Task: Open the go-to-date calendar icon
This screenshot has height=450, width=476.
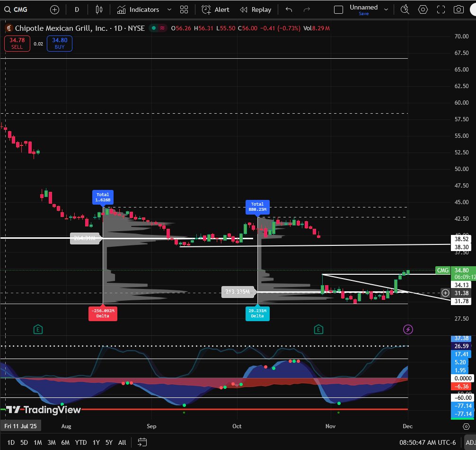Action: 142,442
